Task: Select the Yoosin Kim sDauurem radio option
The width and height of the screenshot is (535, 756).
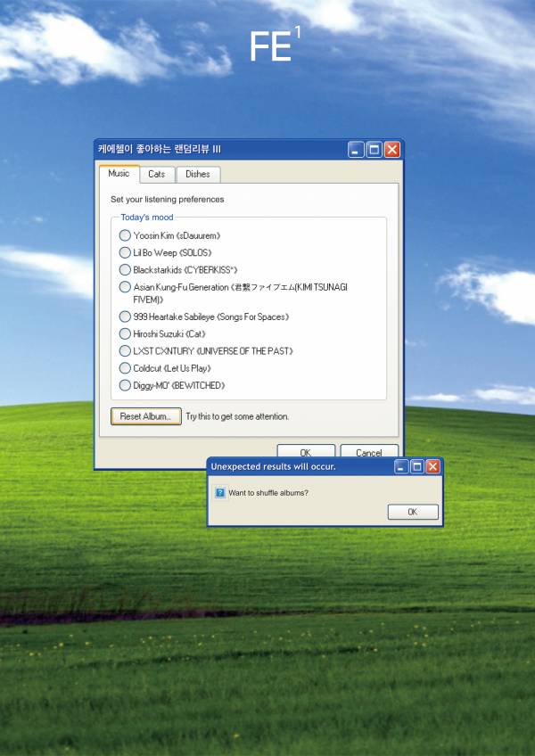Action: 125,235
